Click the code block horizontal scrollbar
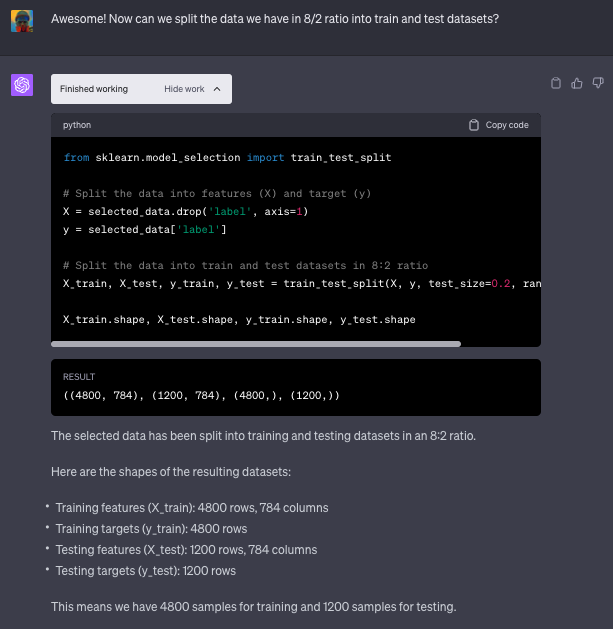 (260, 343)
